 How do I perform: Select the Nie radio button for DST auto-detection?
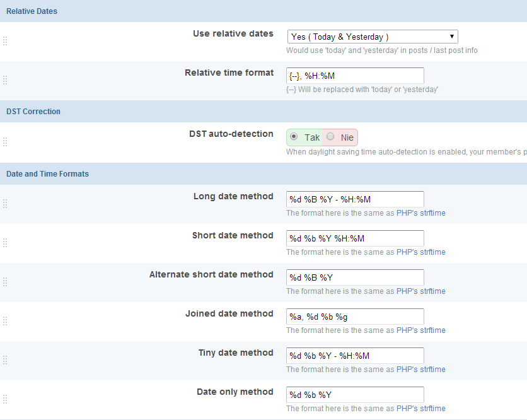coord(330,137)
